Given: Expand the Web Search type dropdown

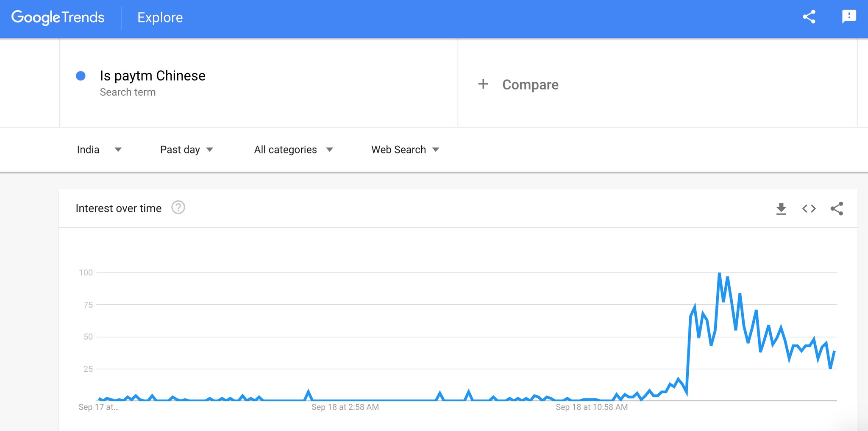Looking at the screenshot, I should (x=405, y=150).
